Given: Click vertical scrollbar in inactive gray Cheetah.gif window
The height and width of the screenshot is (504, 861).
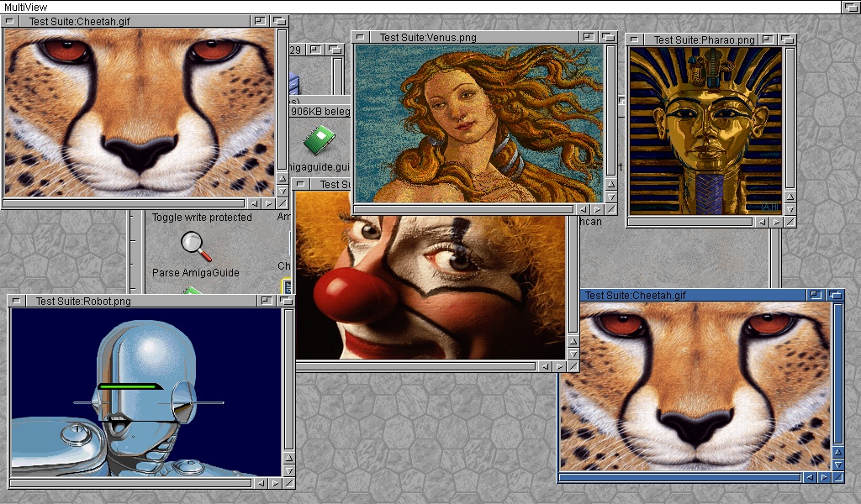Looking at the screenshot, I should 282,100.
